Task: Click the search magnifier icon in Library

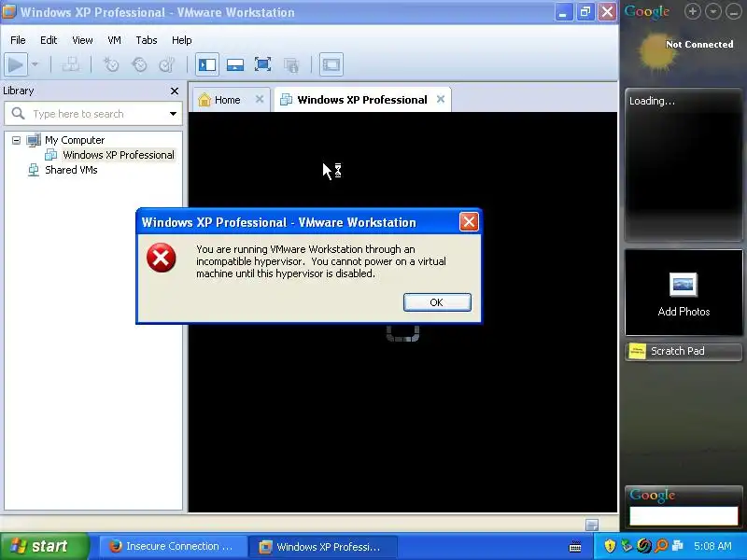Action: pyautogui.click(x=18, y=113)
